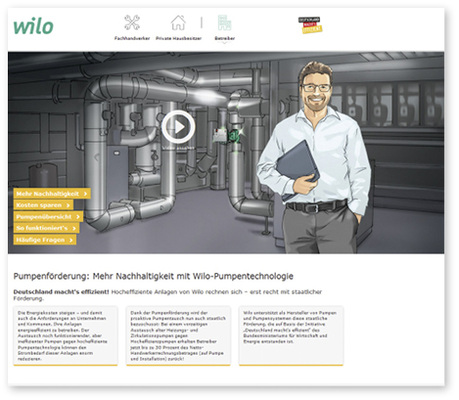Open the Private Hausbesitzer tab label

tap(179, 38)
